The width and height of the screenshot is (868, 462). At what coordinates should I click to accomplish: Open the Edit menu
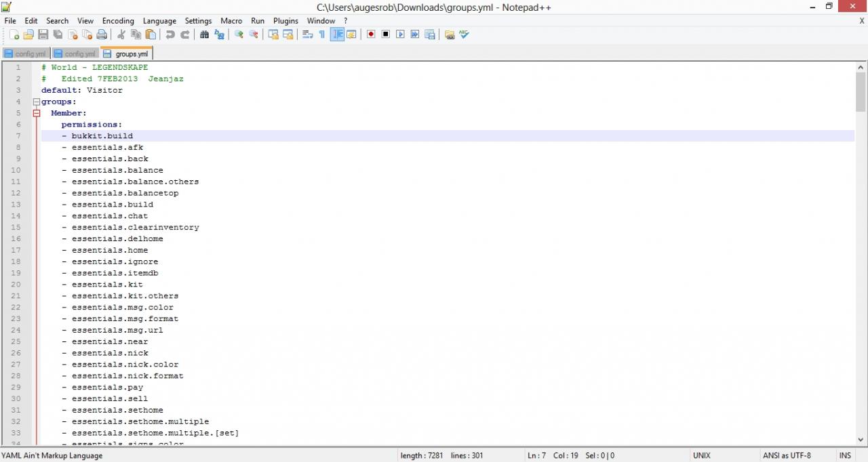[31, 21]
